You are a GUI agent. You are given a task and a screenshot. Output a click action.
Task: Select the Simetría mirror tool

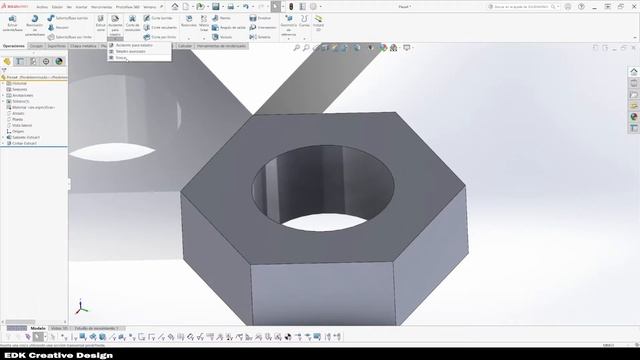click(260, 37)
